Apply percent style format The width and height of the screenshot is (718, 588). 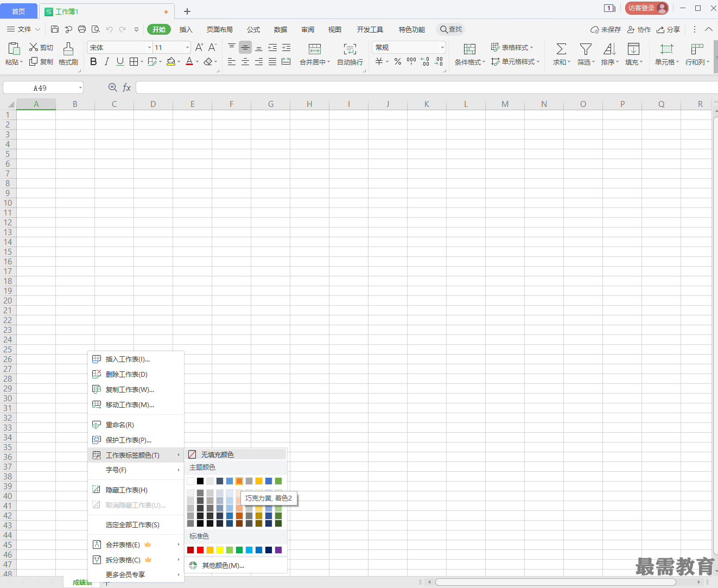click(398, 61)
